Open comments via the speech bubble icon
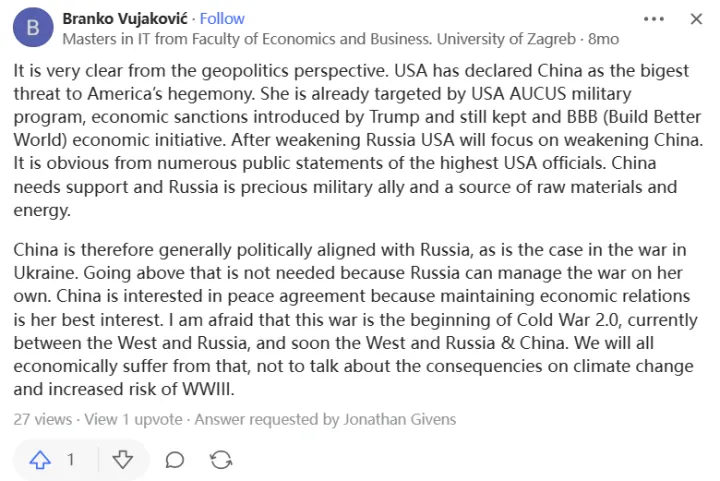This screenshot has height=481, width=720. pos(174,459)
